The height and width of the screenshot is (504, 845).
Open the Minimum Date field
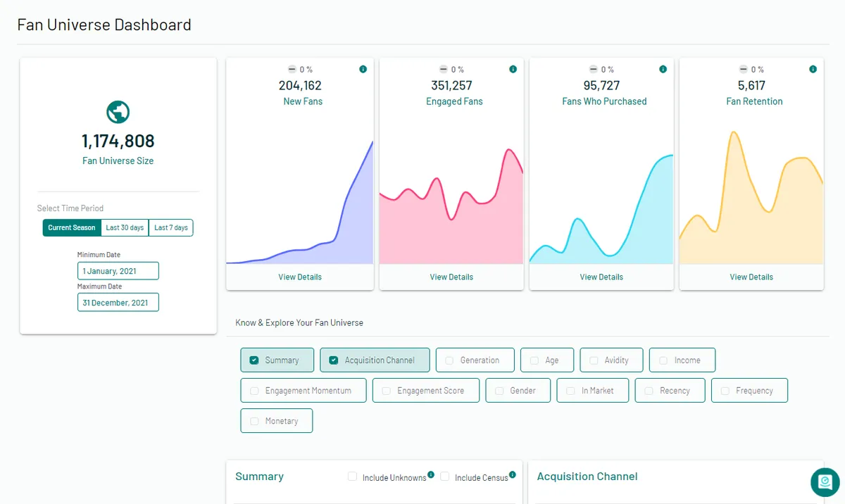tap(118, 271)
